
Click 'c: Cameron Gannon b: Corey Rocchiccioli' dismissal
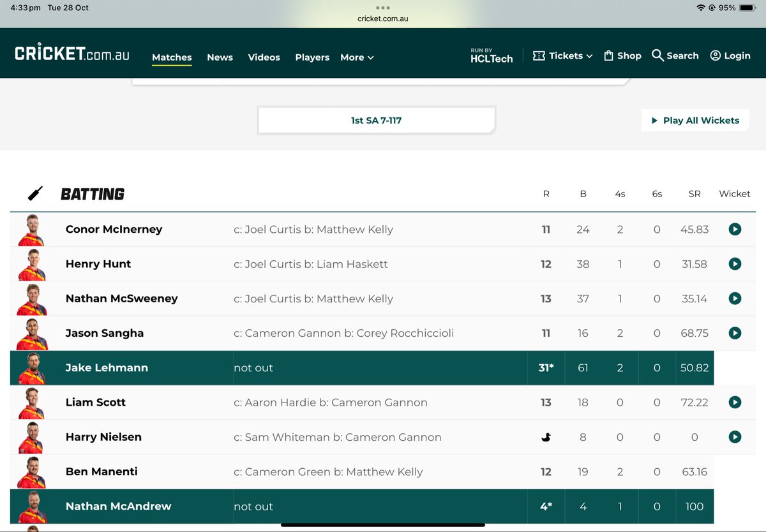(343, 333)
